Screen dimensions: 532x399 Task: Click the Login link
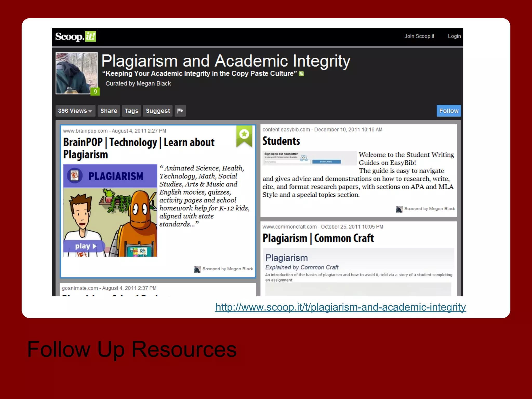454,36
